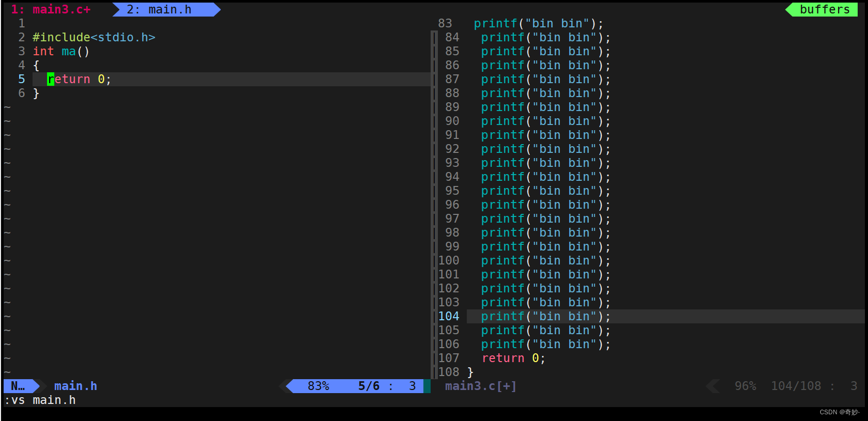Click the highlighted printf on line 104
Viewport: 868px width, 421px height.
545,316
